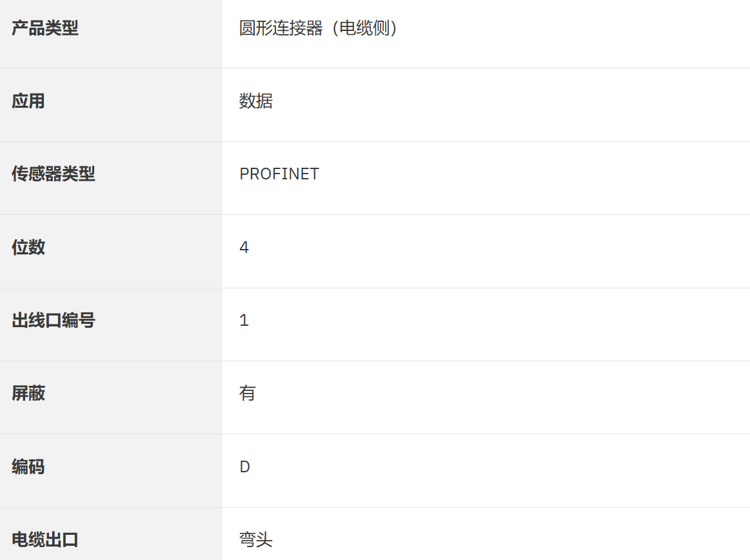The image size is (750, 560).
Task: Click empty area of 应用 value cell
Action: tap(526, 105)
